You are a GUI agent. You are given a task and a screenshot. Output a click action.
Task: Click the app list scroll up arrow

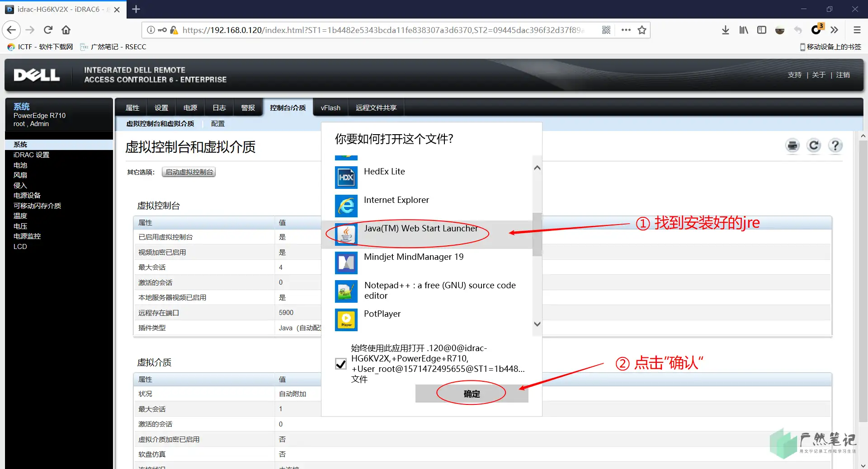coord(537,168)
